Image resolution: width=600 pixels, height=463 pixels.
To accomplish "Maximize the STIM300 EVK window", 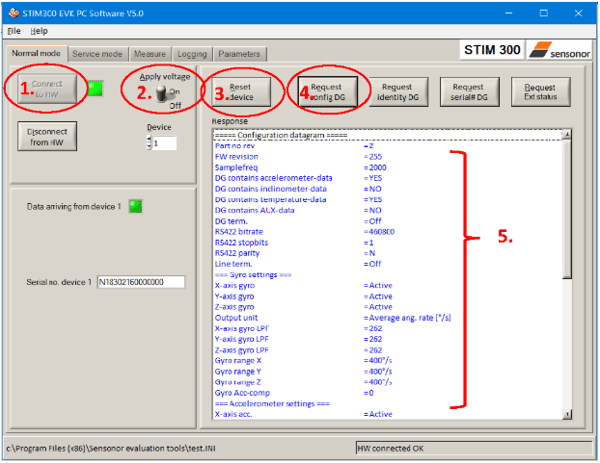I will pos(543,13).
